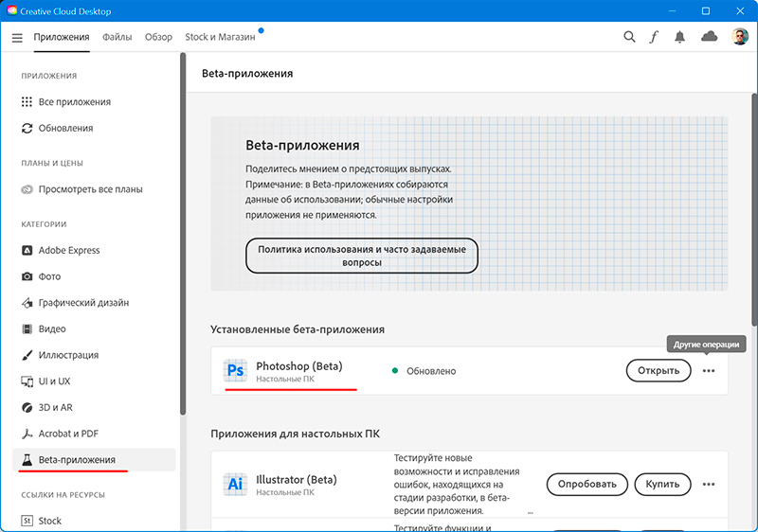Open the notifications bell icon
Screen dimensions: 758x532
(680, 37)
